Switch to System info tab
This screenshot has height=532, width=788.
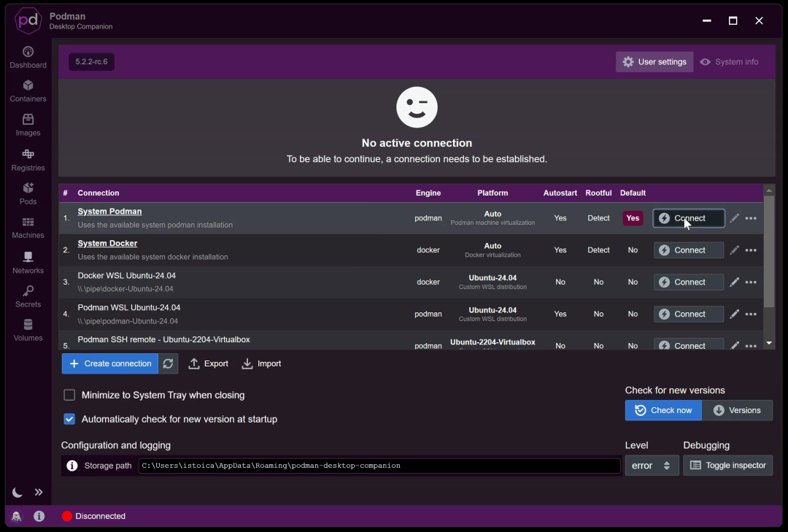click(729, 62)
